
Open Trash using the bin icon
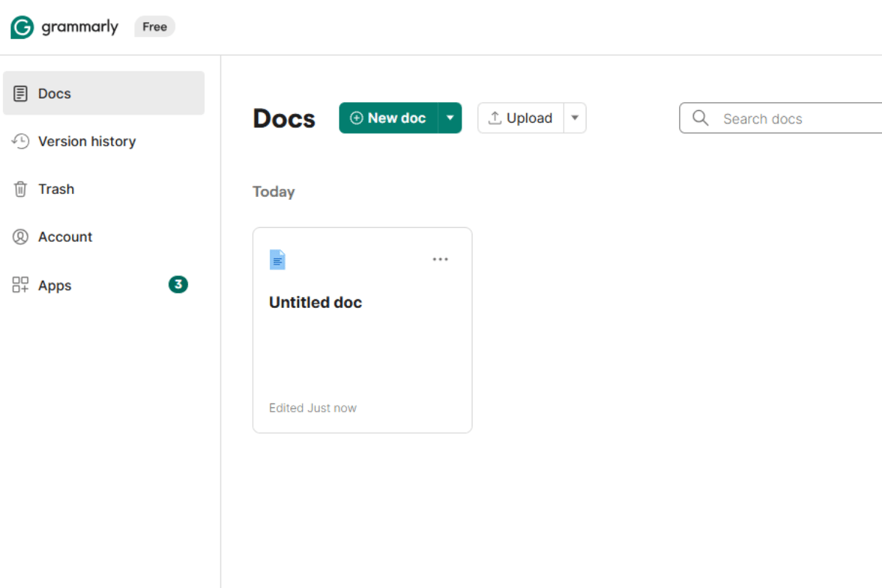pos(20,189)
